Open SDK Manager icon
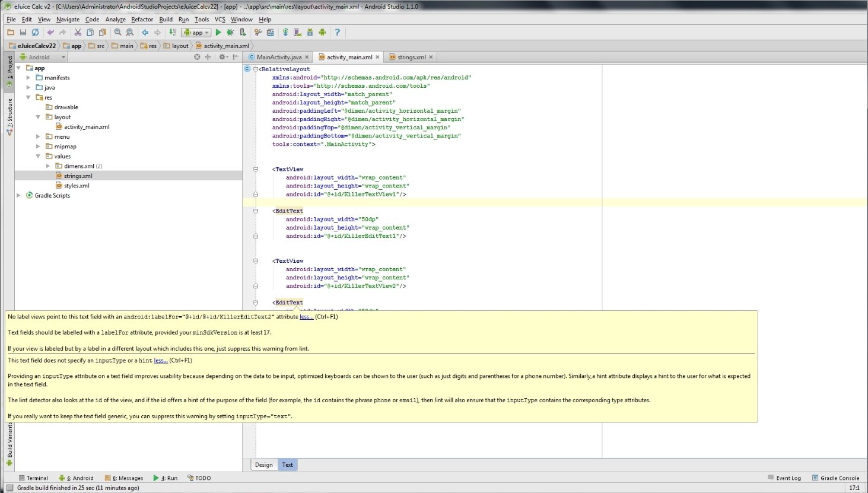The image size is (868, 493). click(x=310, y=33)
